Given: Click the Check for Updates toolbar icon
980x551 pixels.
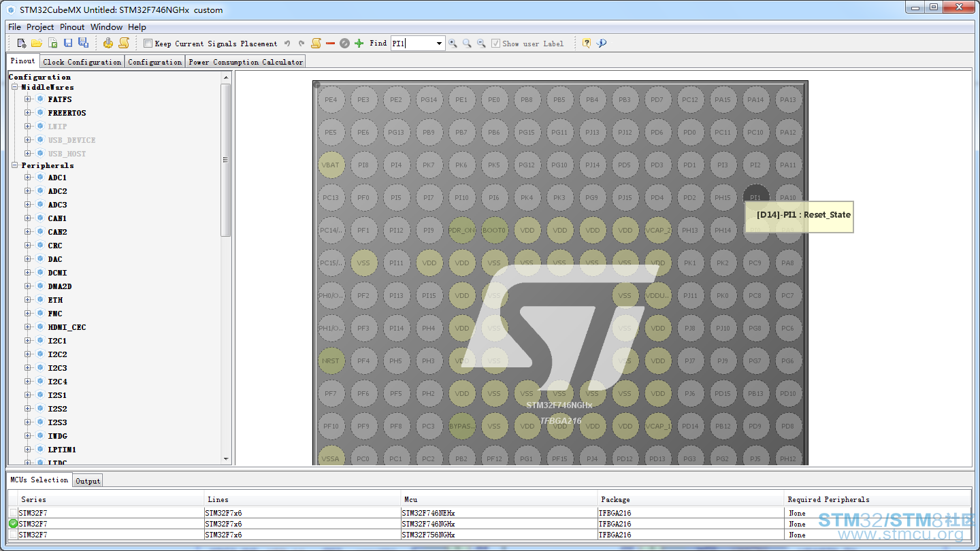Looking at the screenshot, I should pyautogui.click(x=601, y=43).
